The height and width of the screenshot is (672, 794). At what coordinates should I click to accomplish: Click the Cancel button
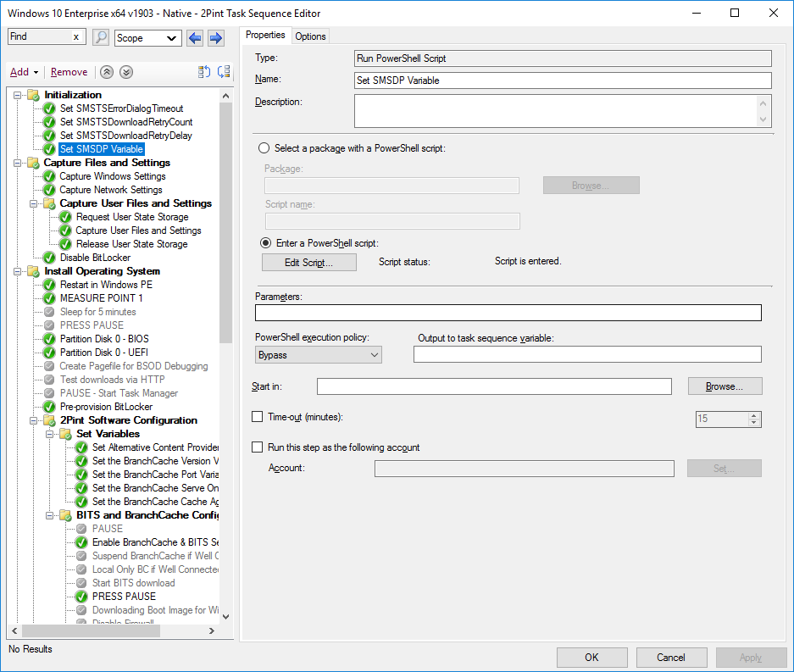point(671,658)
